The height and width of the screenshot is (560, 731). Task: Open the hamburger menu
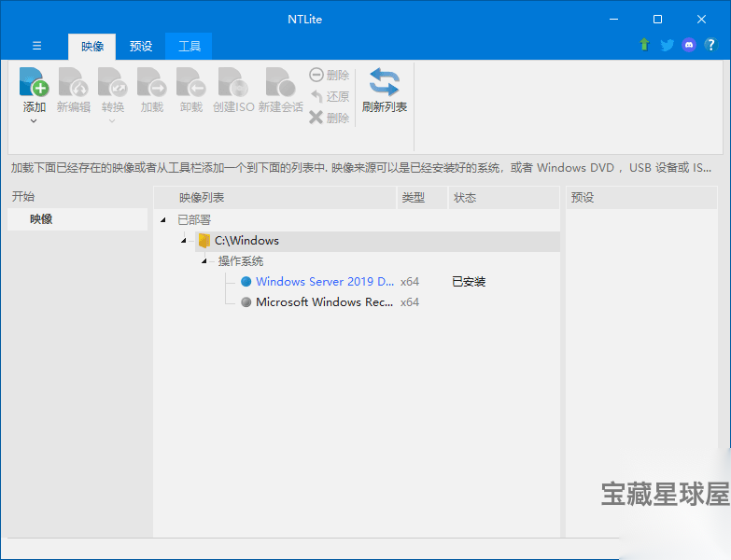tap(36, 46)
